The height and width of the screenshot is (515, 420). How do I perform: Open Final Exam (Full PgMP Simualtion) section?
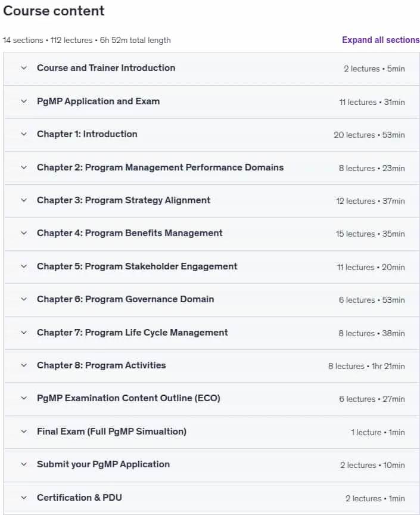tap(111, 431)
